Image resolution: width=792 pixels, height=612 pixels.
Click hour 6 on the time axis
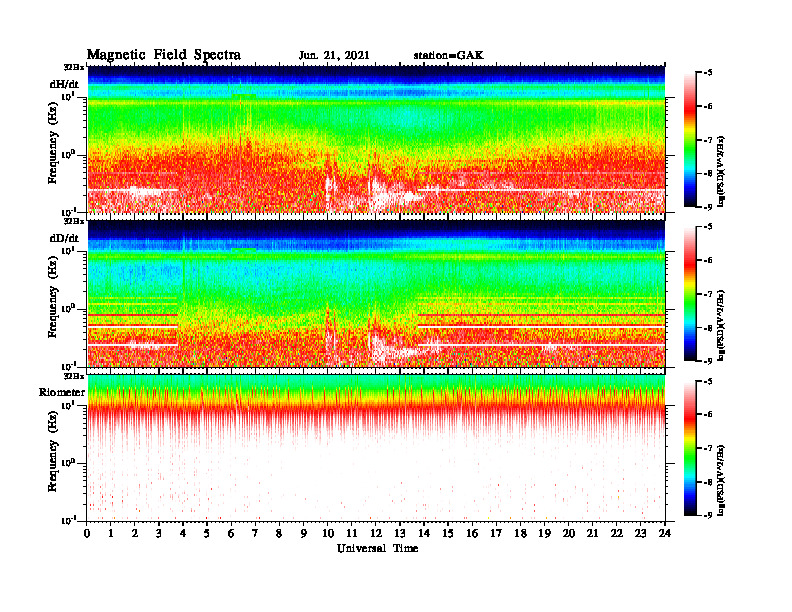[x=231, y=533]
